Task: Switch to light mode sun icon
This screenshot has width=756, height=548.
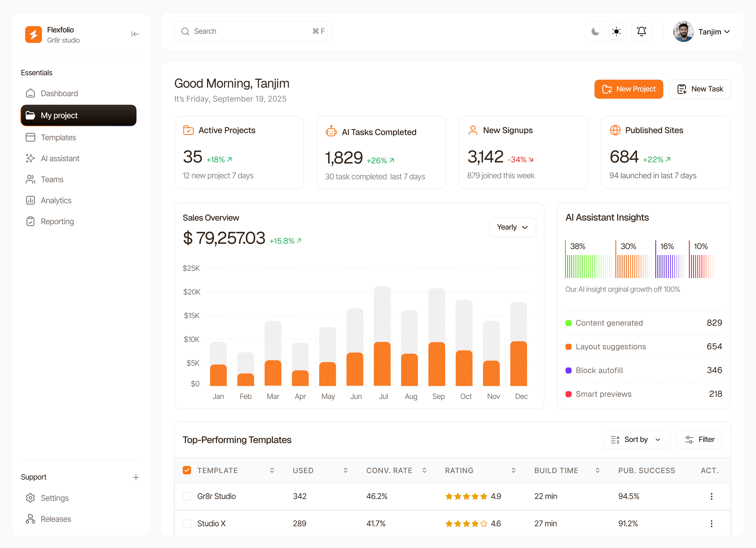Action: coord(616,32)
